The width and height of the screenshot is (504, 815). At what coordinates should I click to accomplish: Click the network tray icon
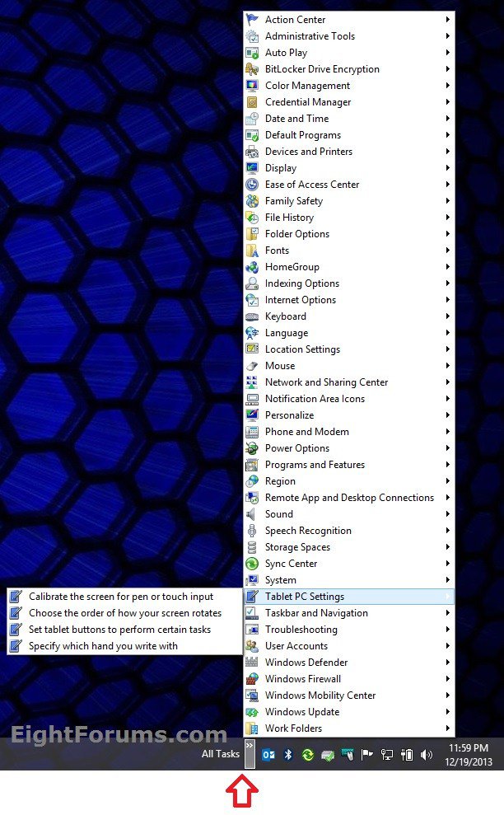(387, 755)
